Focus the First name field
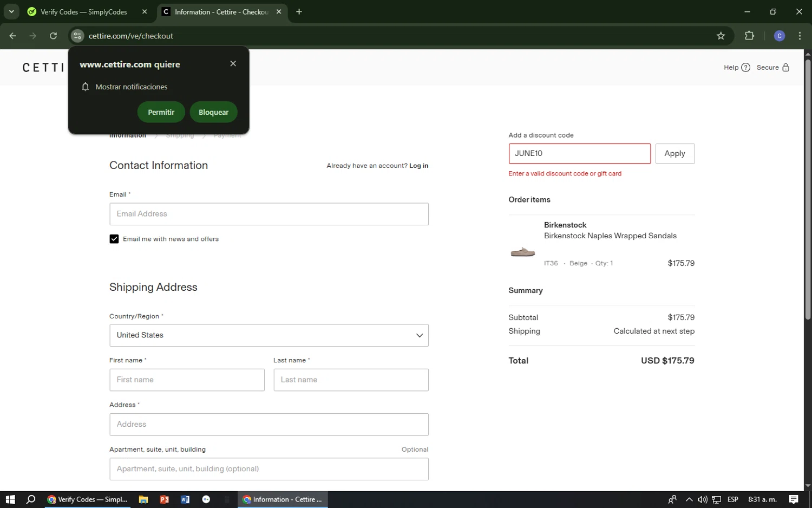 point(187,380)
